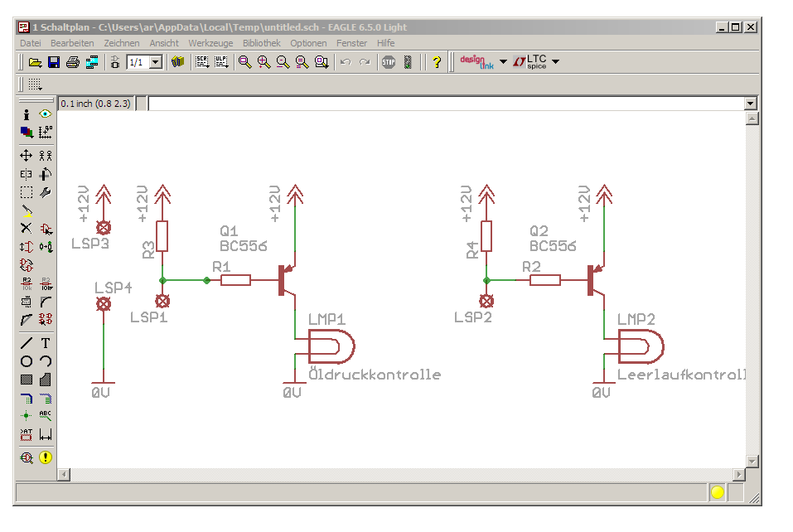793x532 pixels.
Task: Click the STOP sign icon
Action: (389, 62)
